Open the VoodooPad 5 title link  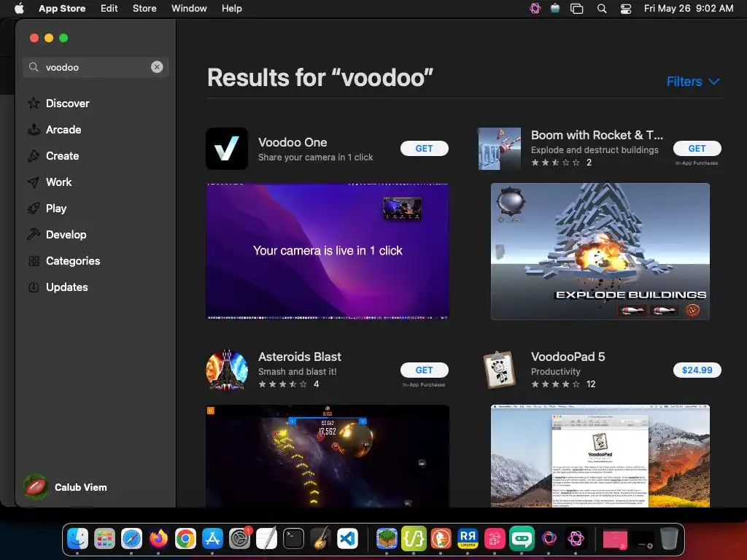(568, 357)
